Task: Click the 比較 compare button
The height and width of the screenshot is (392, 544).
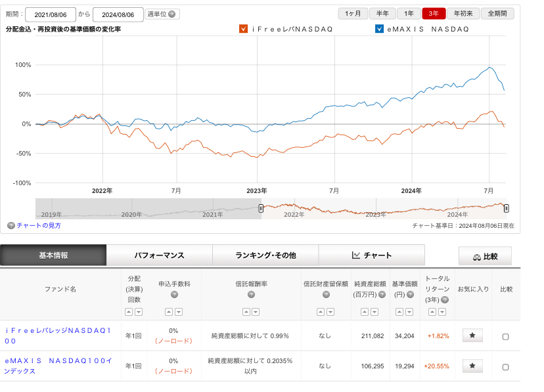Action: click(x=485, y=257)
